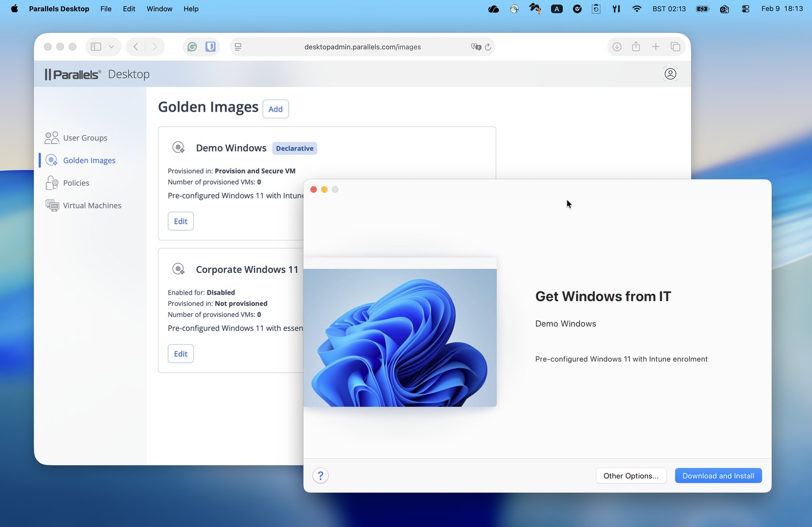Click Other Options... button
This screenshot has height=527, width=812.
[x=631, y=476]
